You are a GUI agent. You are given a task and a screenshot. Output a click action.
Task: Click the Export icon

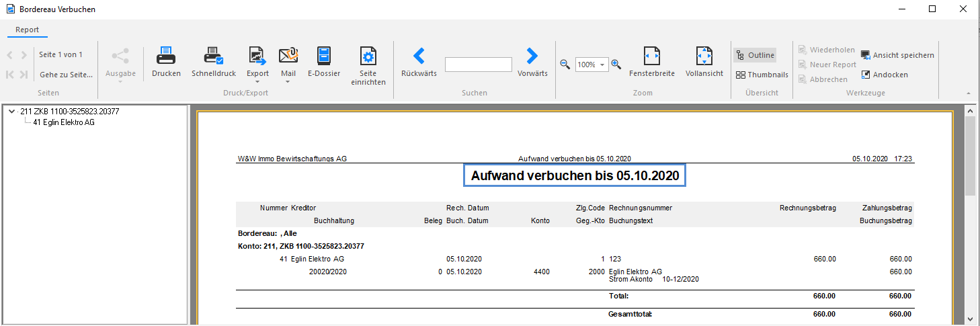click(x=257, y=55)
